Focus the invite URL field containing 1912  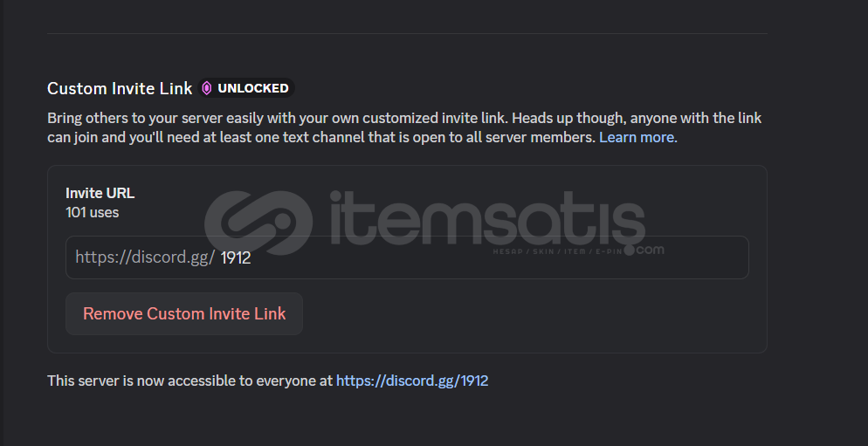480,257
